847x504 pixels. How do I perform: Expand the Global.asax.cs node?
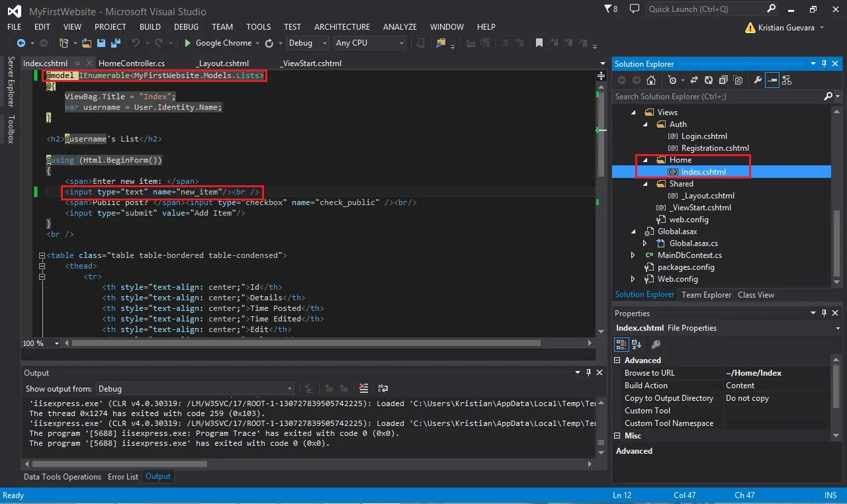click(645, 243)
